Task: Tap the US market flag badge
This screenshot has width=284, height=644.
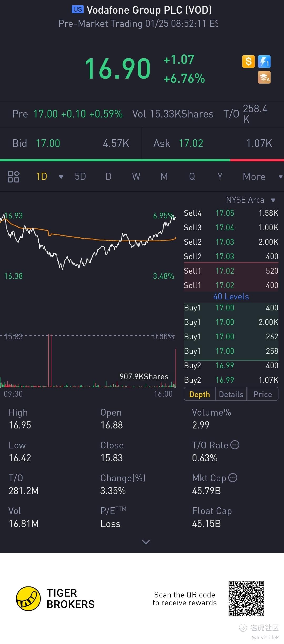Action: coord(78,9)
